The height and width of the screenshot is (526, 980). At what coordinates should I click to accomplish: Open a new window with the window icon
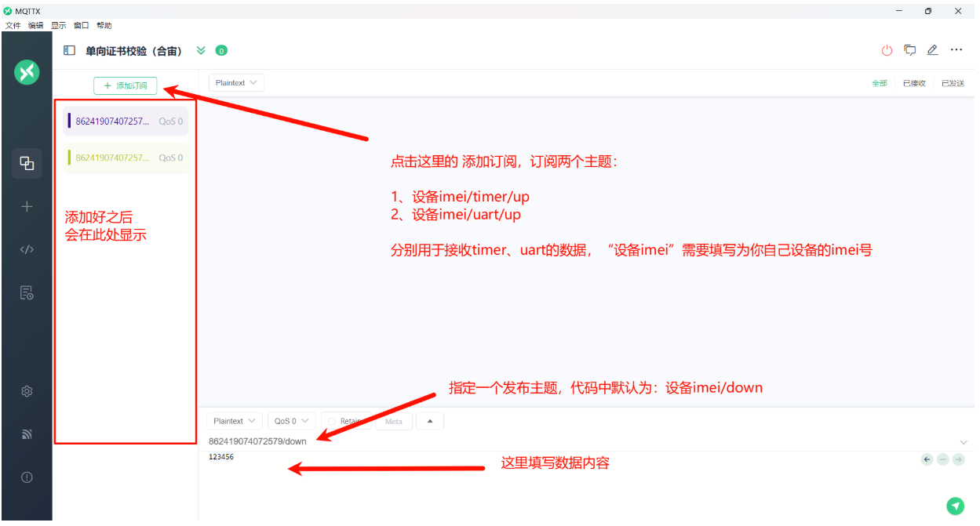910,50
